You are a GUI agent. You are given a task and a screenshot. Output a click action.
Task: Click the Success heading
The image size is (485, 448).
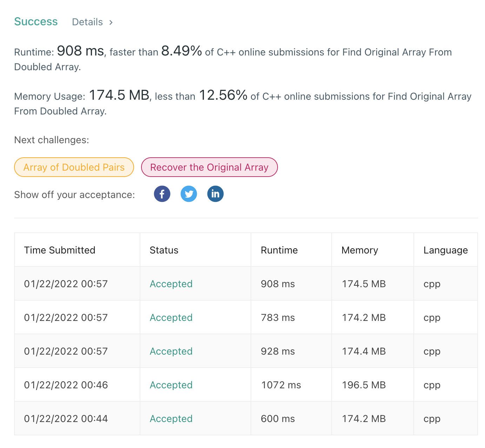point(36,21)
